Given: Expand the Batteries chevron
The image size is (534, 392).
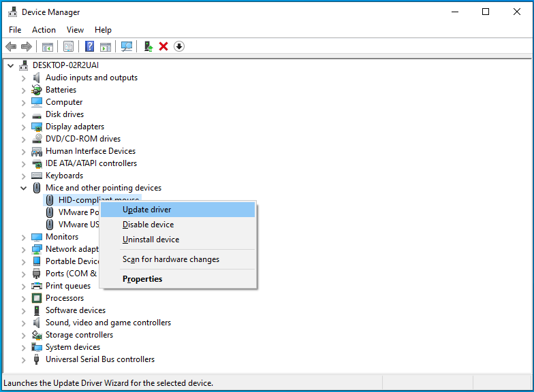Looking at the screenshot, I should pyautogui.click(x=23, y=91).
